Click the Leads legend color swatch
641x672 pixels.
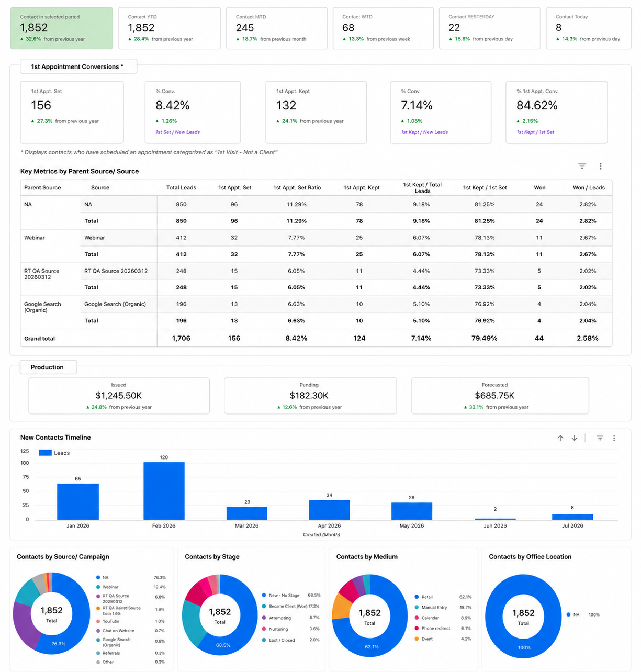click(45, 453)
